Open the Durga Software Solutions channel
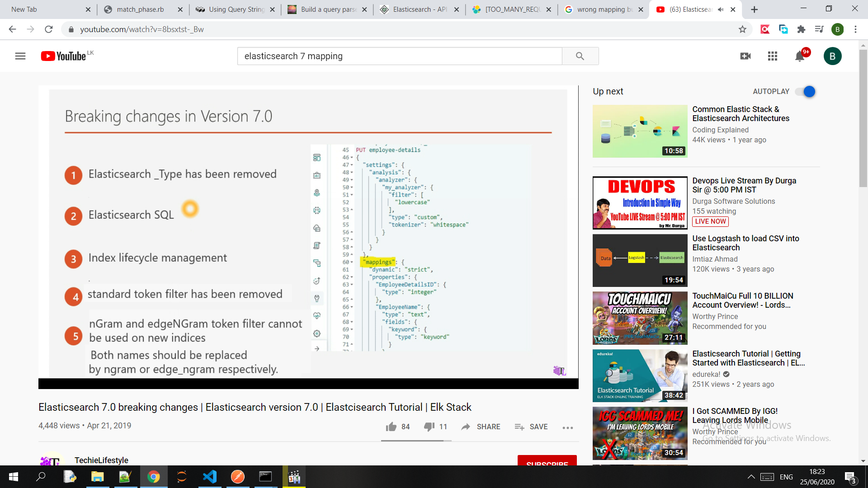 tap(733, 201)
